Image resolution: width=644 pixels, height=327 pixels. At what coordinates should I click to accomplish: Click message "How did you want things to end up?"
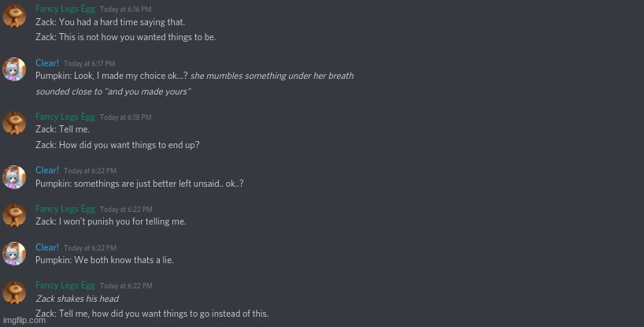coord(117,145)
